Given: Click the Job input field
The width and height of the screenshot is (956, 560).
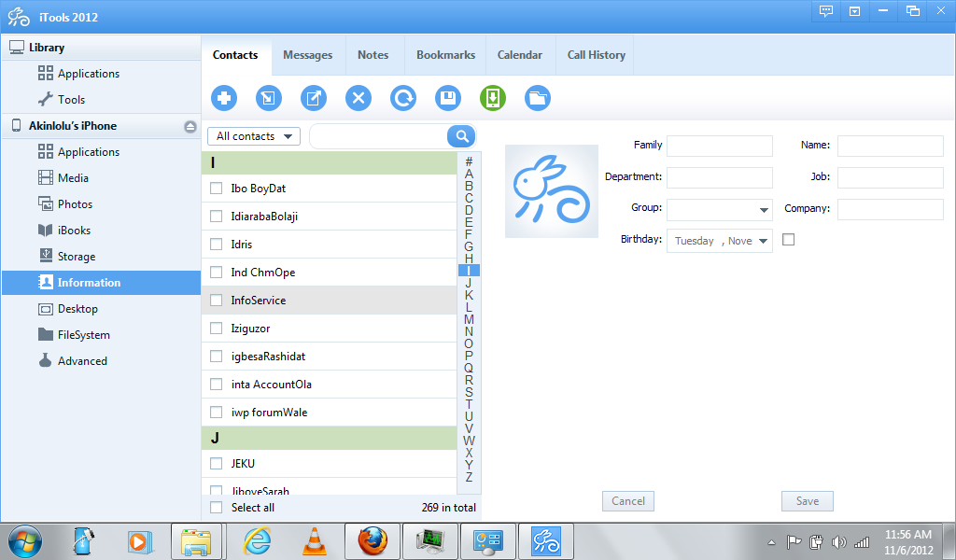Looking at the screenshot, I should click(890, 178).
